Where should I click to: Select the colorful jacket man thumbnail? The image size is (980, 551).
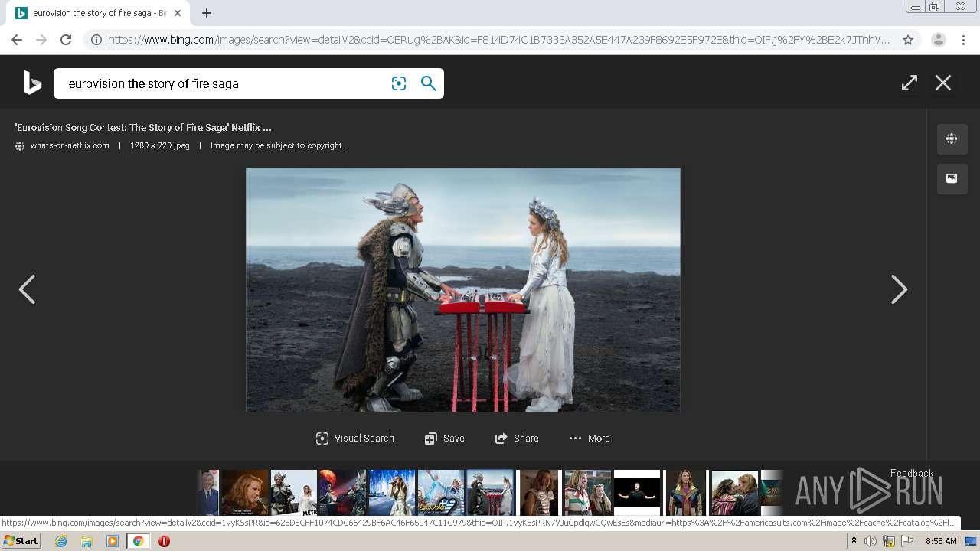point(685,492)
